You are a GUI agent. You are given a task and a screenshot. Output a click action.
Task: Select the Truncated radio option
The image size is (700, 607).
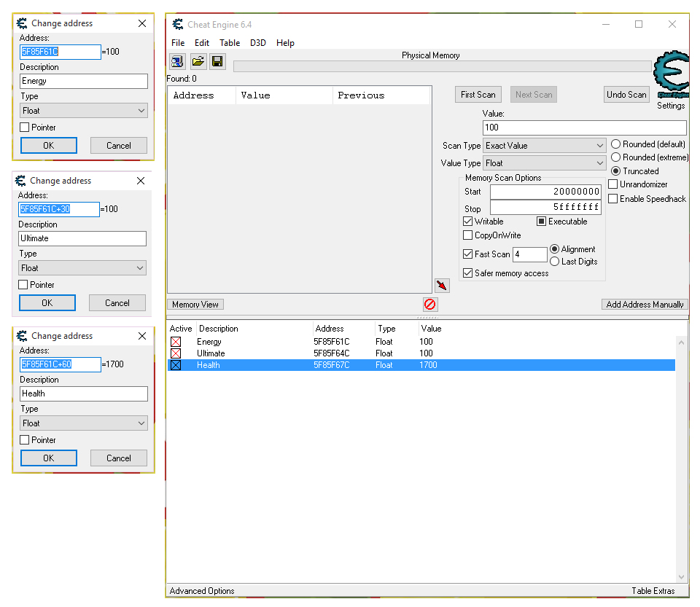tap(615, 171)
